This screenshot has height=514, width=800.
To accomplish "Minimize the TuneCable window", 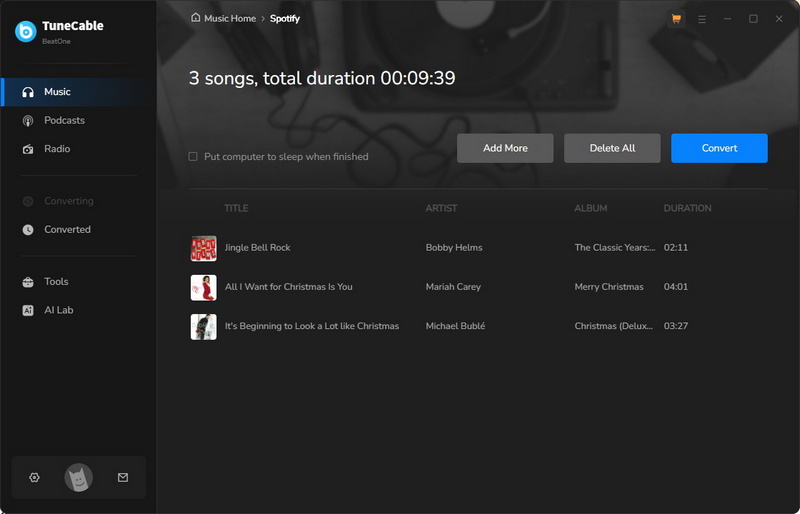I will pos(728,19).
